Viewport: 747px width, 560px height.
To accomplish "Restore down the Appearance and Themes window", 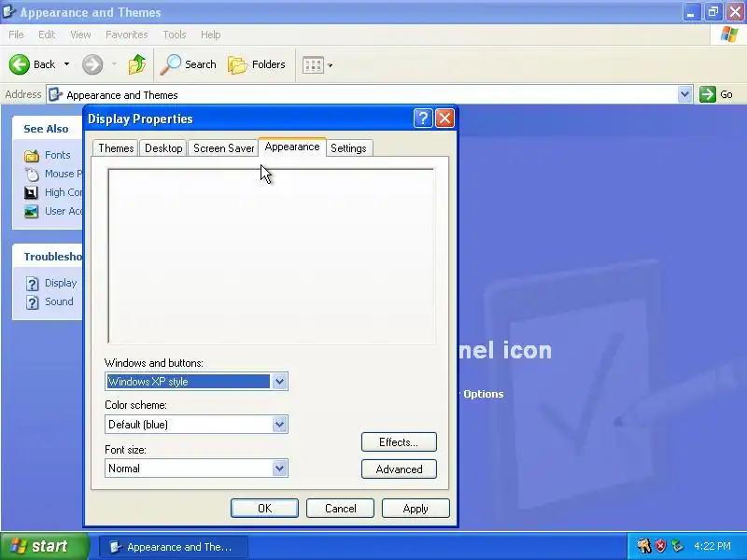I will (x=712, y=12).
